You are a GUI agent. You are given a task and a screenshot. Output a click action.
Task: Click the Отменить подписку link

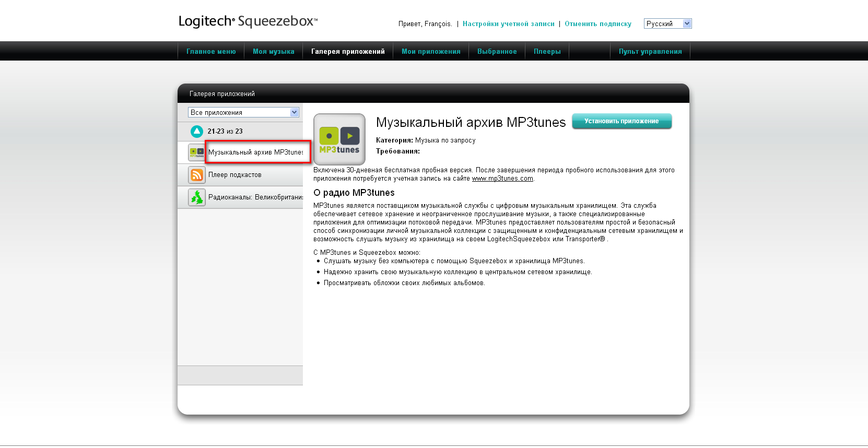coord(597,24)
